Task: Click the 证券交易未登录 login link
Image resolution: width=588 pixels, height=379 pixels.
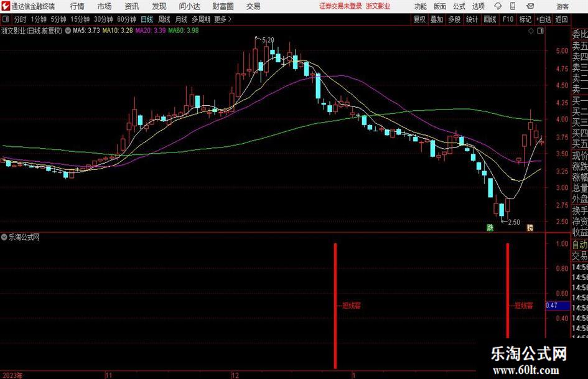Action: (x=340, y=6)
